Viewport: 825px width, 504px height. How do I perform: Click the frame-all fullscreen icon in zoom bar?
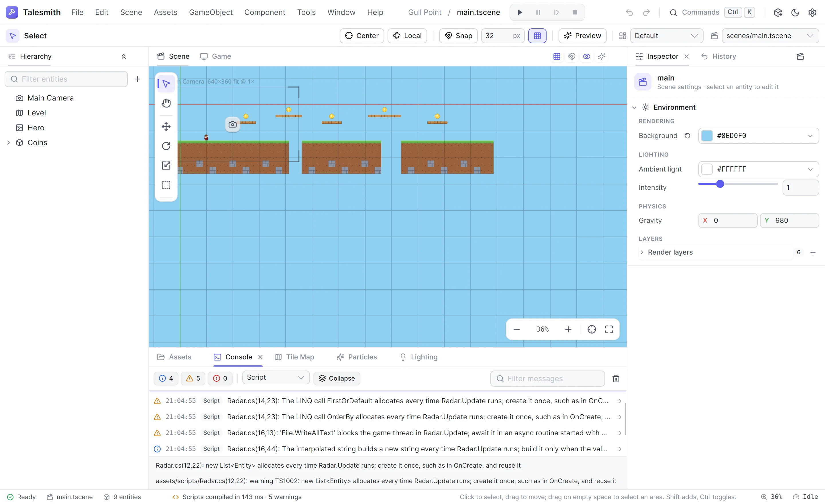(x=609, y=329)
